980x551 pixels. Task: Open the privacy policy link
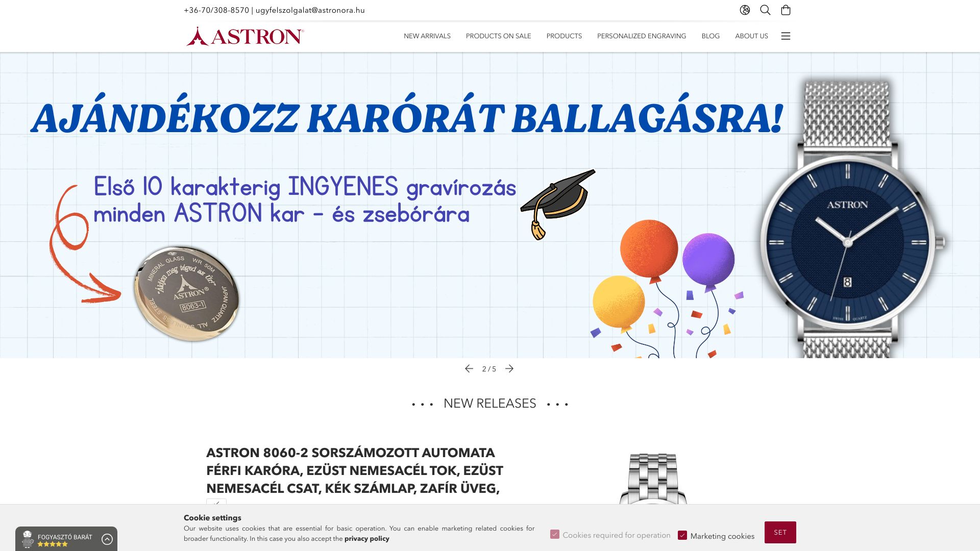point(366,538)
